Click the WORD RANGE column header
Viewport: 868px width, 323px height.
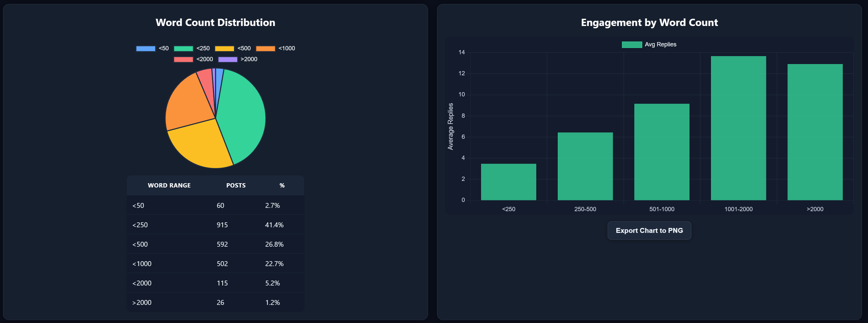click(169, 186)
